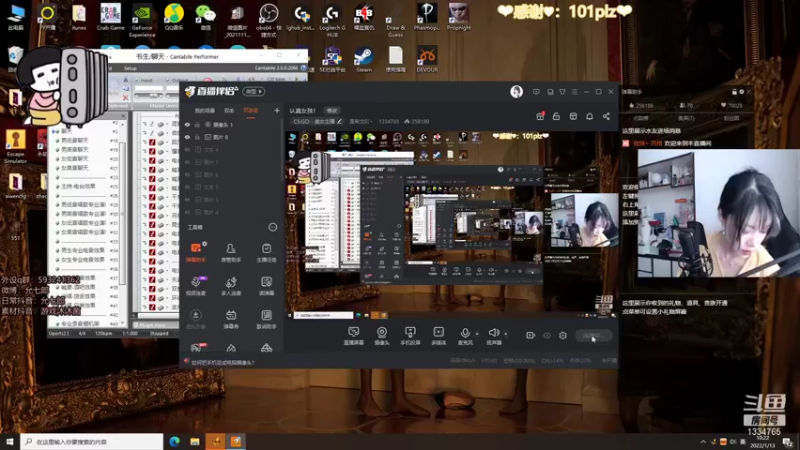Add a phone screen mirroring source

(410, 336)
